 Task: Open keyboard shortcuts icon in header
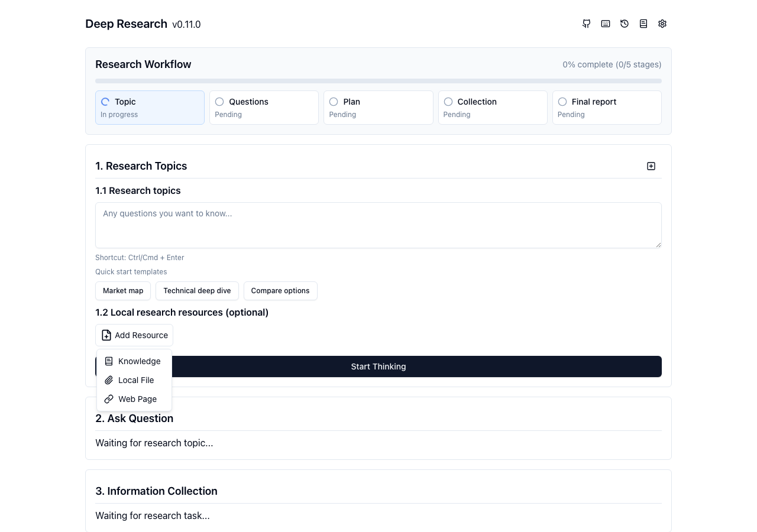tap(606, 24)
